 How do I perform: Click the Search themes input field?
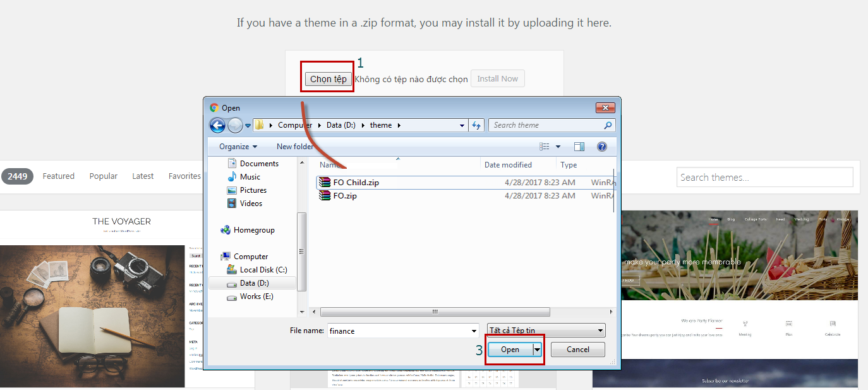pyautogui.click(x=764, y=178)
